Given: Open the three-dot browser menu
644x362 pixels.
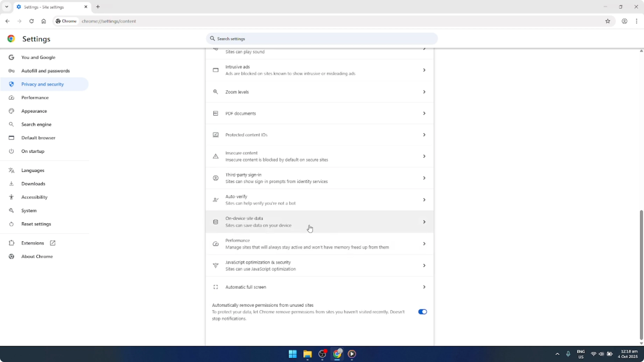Looking at the screenshot, I should coord(637,21).
